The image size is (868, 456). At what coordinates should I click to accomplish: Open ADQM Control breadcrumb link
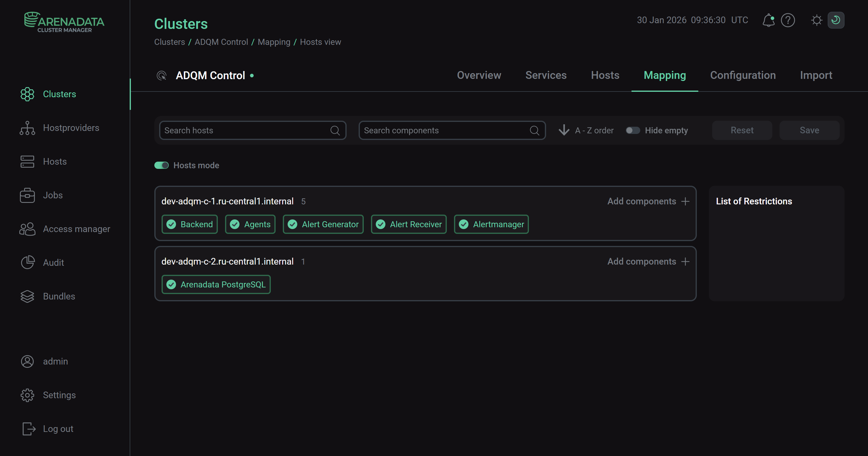tap(221, 42)
